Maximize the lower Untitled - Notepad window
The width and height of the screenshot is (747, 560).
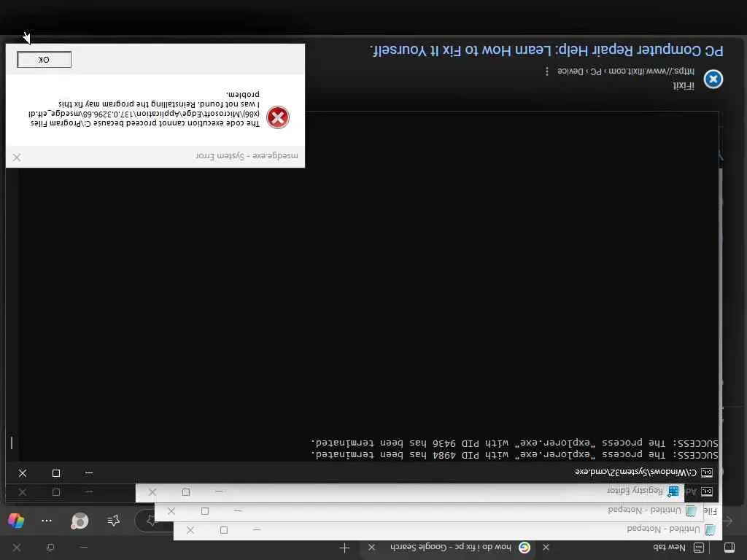224,530
